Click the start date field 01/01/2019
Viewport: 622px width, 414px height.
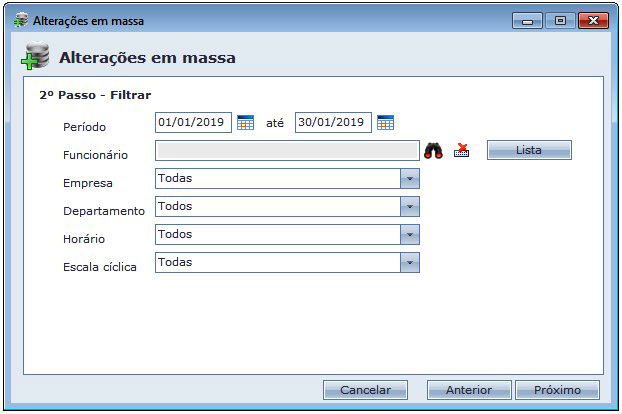[193, 123]
